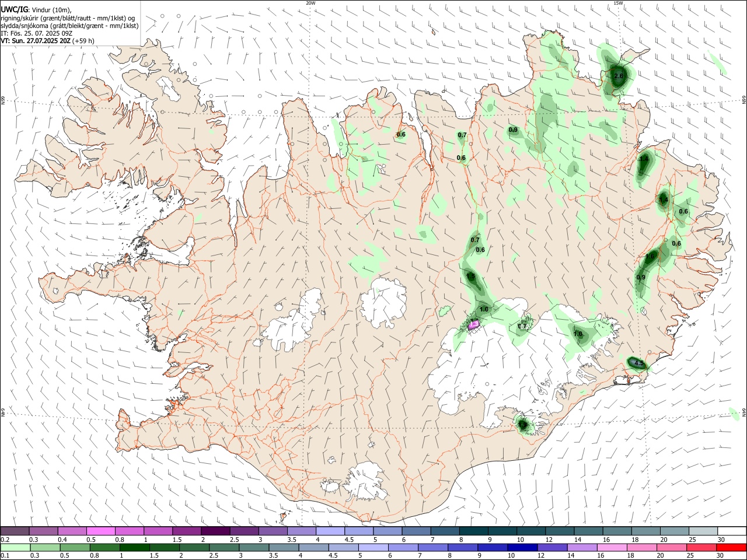Click the pale pink 16 rain legend swatch

click(612, 547)
